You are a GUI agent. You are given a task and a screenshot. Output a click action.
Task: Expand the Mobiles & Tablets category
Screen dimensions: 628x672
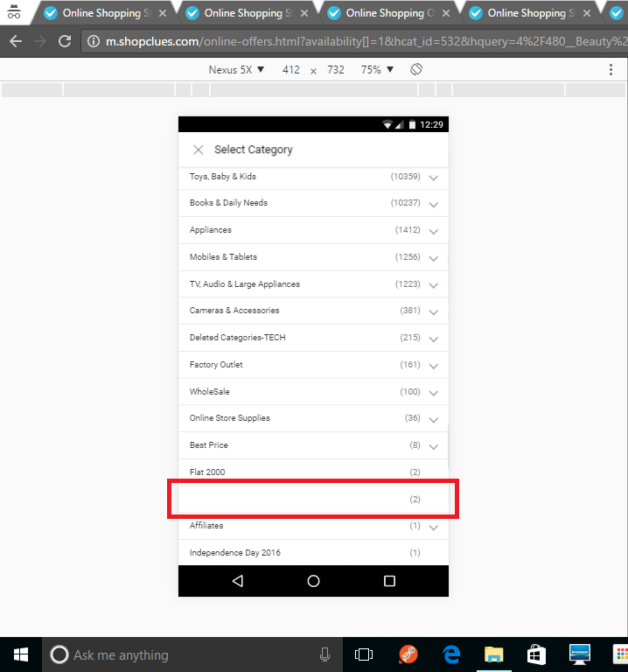click(433, 258)
